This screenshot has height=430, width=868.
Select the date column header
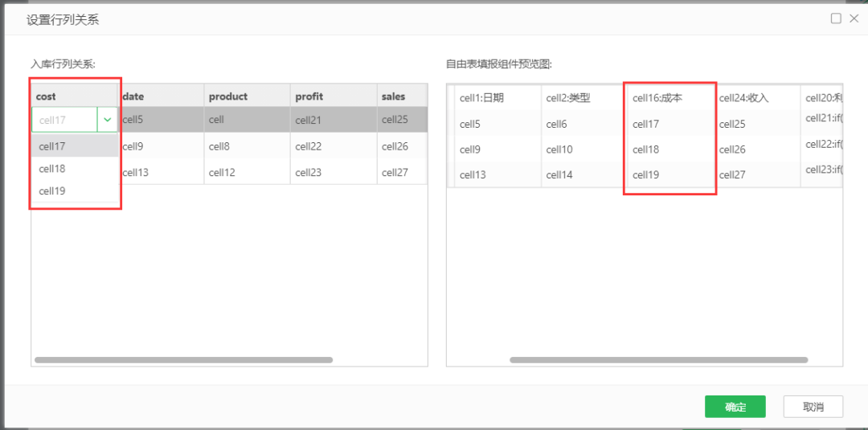pyautogui.click(x=161, y=96)
